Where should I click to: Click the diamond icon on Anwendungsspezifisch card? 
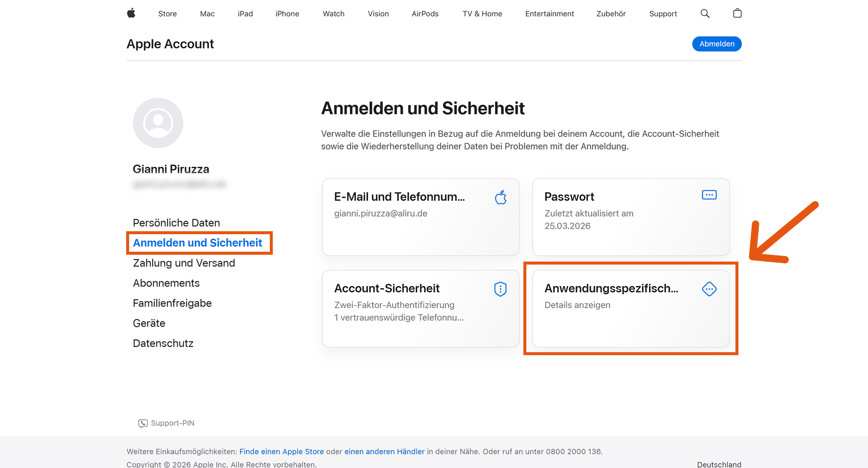(x=709, y=289)
